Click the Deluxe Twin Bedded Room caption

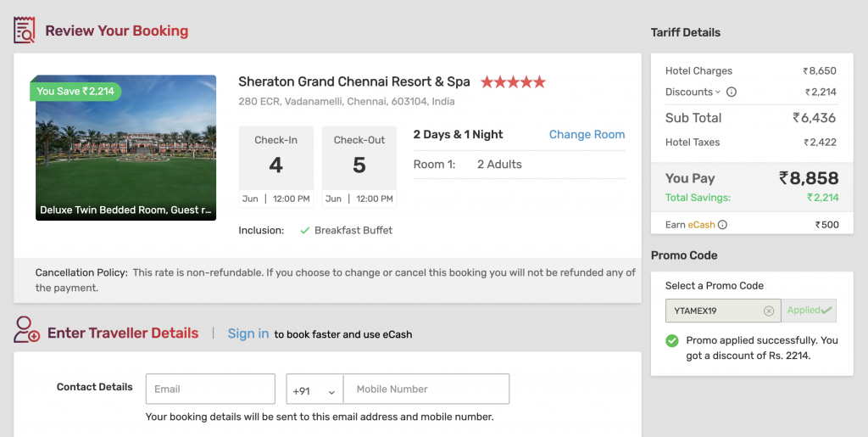click(125, 210)
